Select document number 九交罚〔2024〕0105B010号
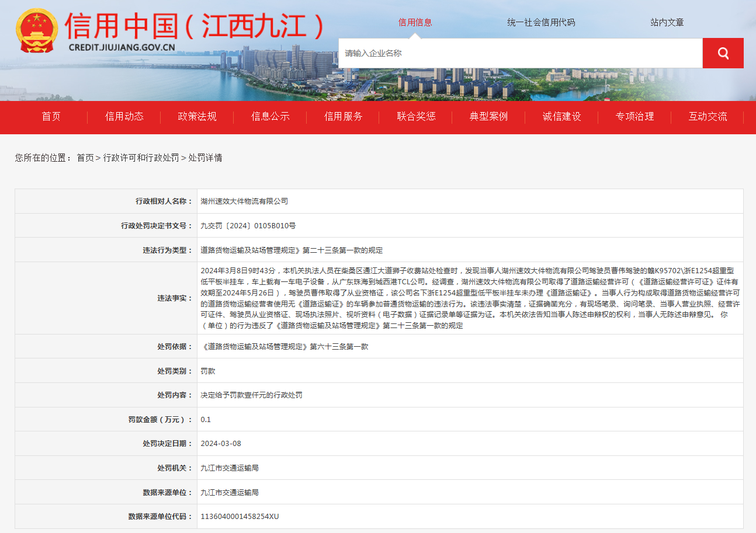 [x=248, y=225]
